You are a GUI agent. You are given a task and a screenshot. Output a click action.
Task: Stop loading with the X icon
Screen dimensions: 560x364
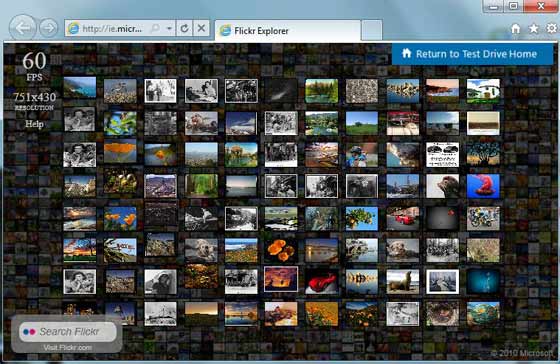coord(201,28)
